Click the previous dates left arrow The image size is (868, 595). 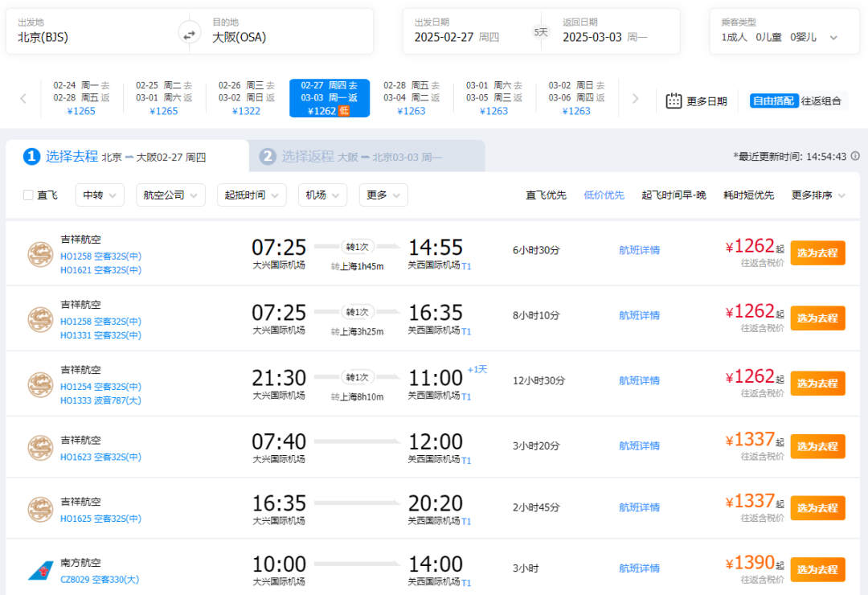[23, 99]
